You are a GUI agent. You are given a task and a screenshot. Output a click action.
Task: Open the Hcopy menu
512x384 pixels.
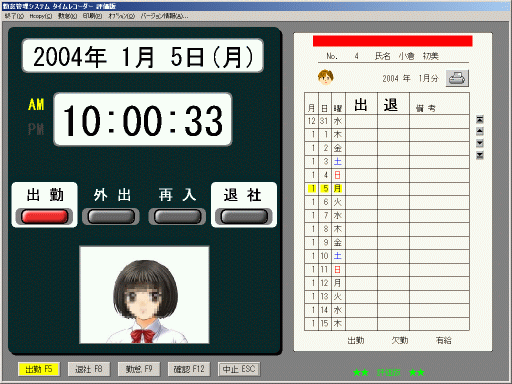[x=41, y=16]
